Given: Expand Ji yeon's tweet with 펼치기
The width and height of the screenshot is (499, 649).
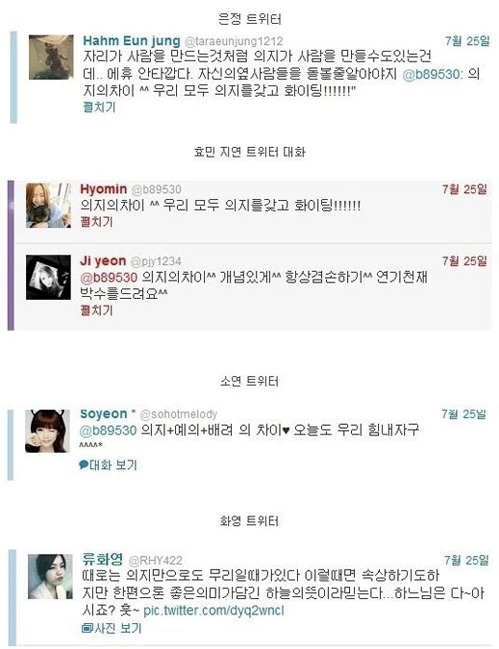Looking at the screenshot, I should pyautogui.click(x=96, y=310).
